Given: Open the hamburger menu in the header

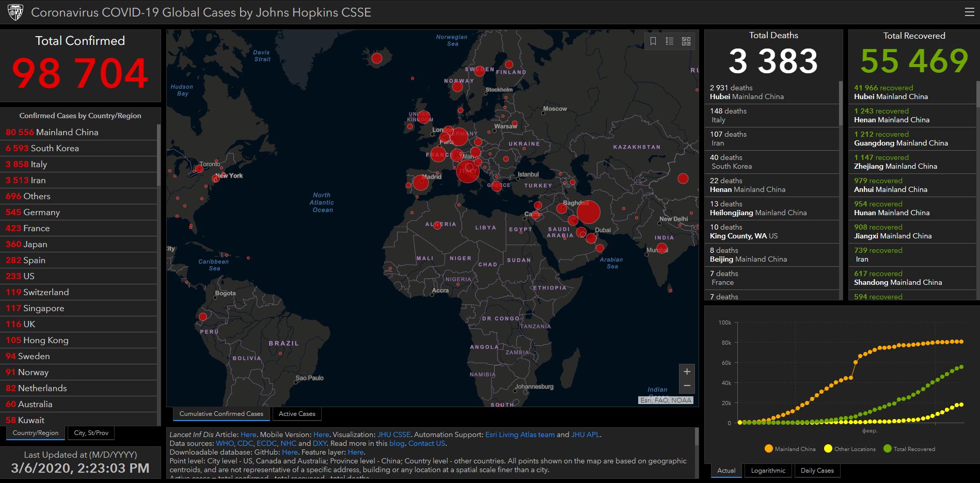Looking at the screenshot, I should point(969,12).
